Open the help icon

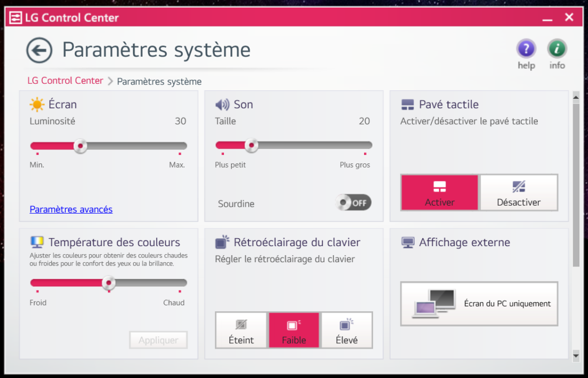[x=526, y=50]
